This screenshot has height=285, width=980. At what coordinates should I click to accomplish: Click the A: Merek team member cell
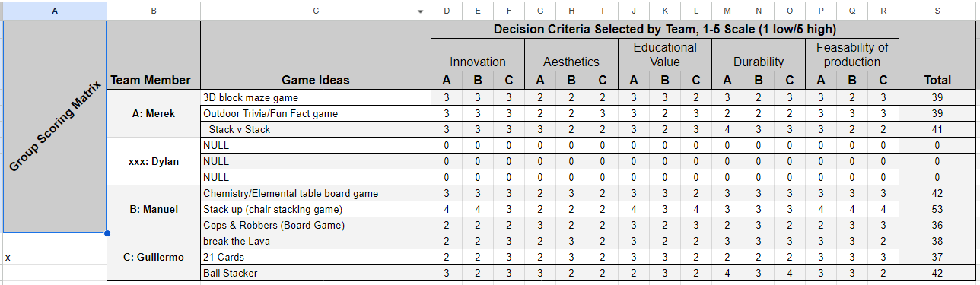(x=154, y=113)
